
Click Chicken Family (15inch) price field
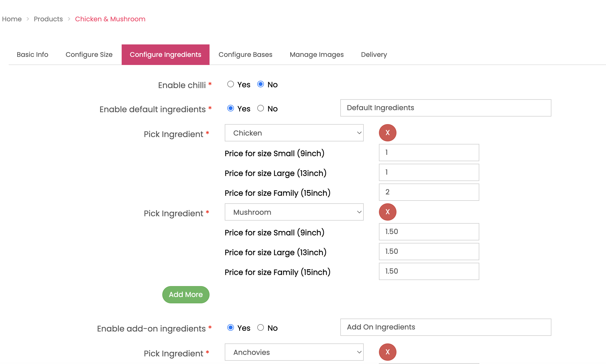click(x=429, y=192)
